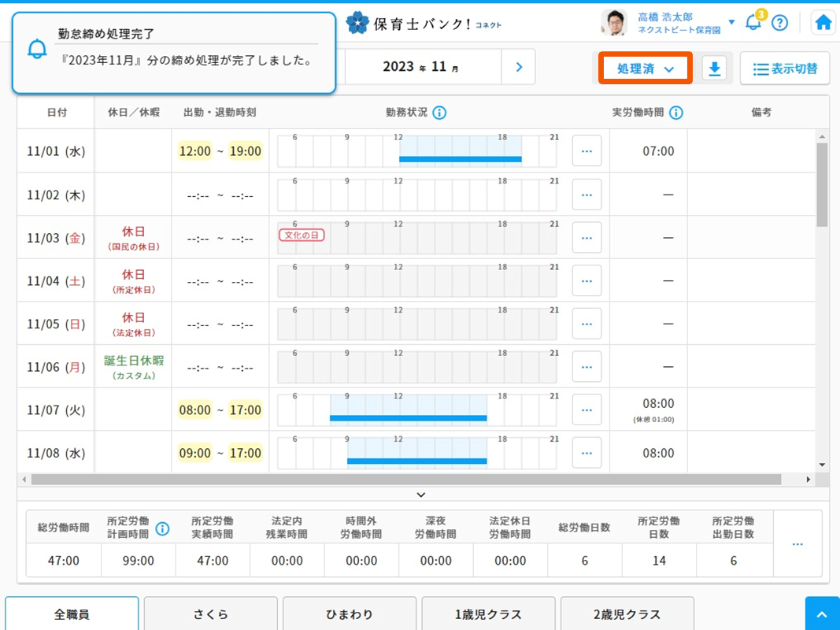Open the 処理済 status dropdown
This screenshot has width=840, height=630.
646,69
